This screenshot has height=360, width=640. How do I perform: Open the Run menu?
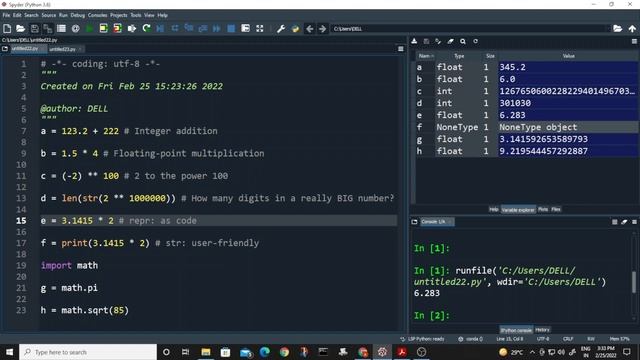63,15
